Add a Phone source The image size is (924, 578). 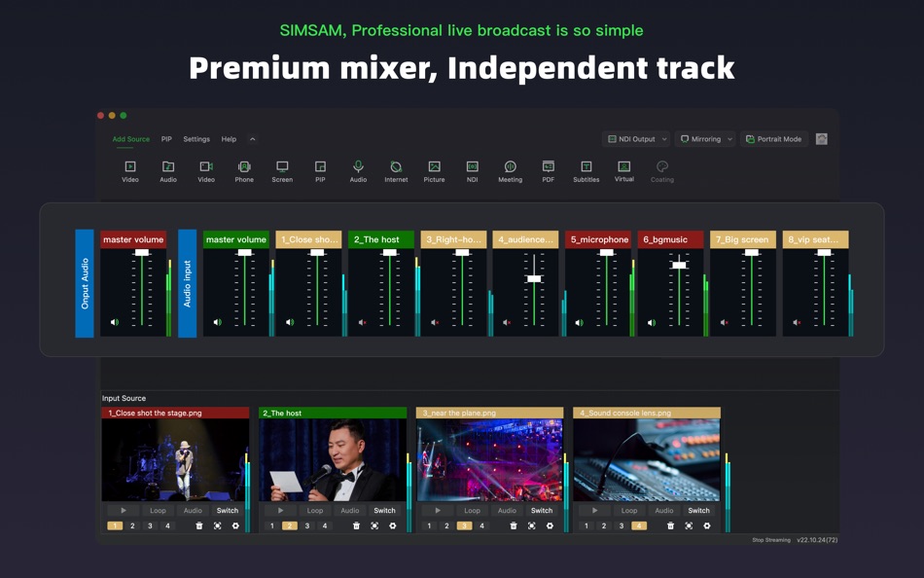click(x=244, y=171)
